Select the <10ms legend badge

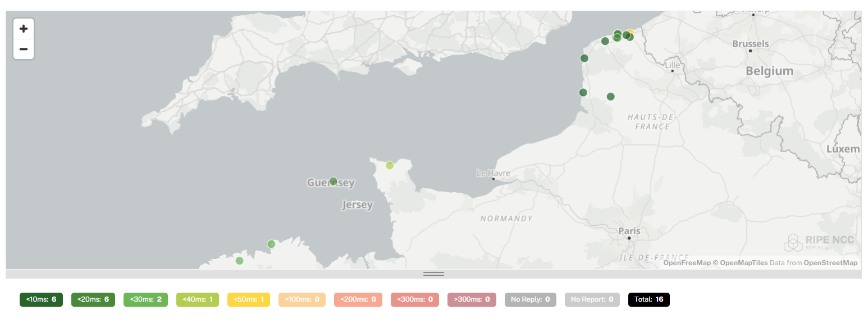click(41, 299)
